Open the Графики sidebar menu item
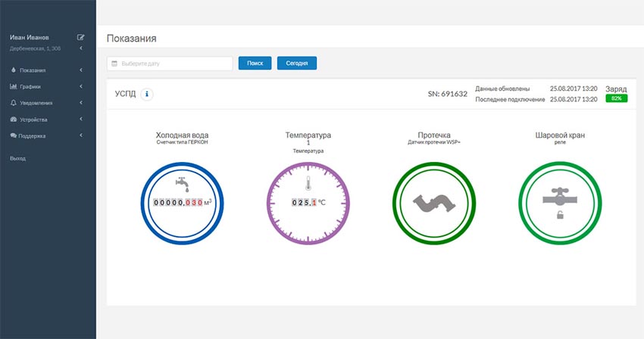Viewport: 644px width, 339px height. tap(48, 86)
